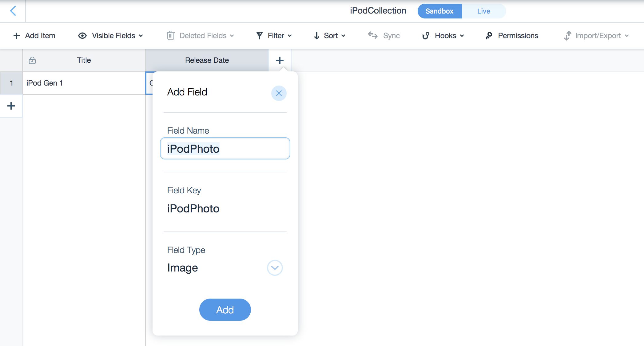
Task: Switch to Live mode
Action: [x=483, y=11]
